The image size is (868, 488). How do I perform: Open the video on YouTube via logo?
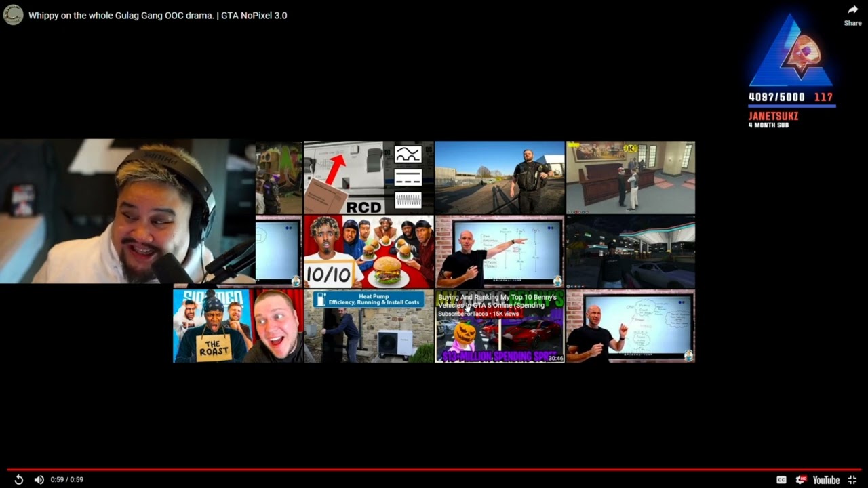point(826,480)
